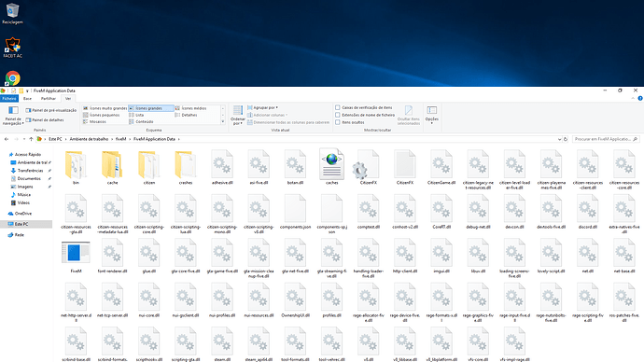
Task: Switch to the Partilhar ribbon tab
Action: 48,99
